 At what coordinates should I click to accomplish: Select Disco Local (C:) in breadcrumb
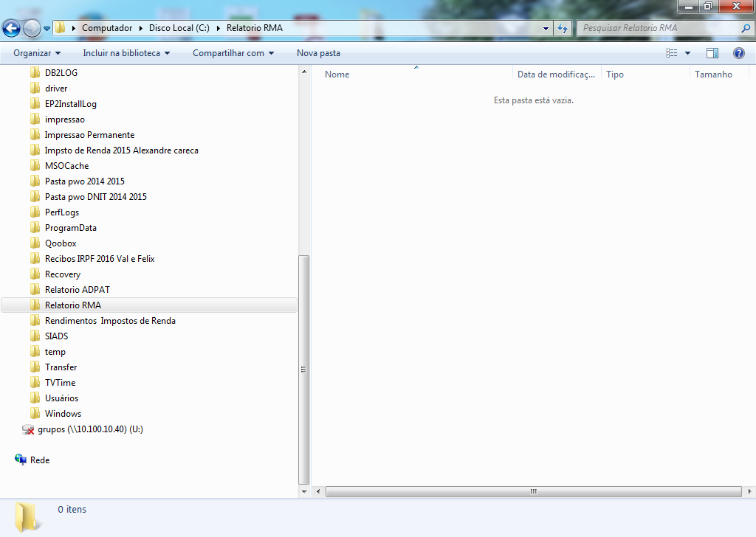[x=179, y=28]
